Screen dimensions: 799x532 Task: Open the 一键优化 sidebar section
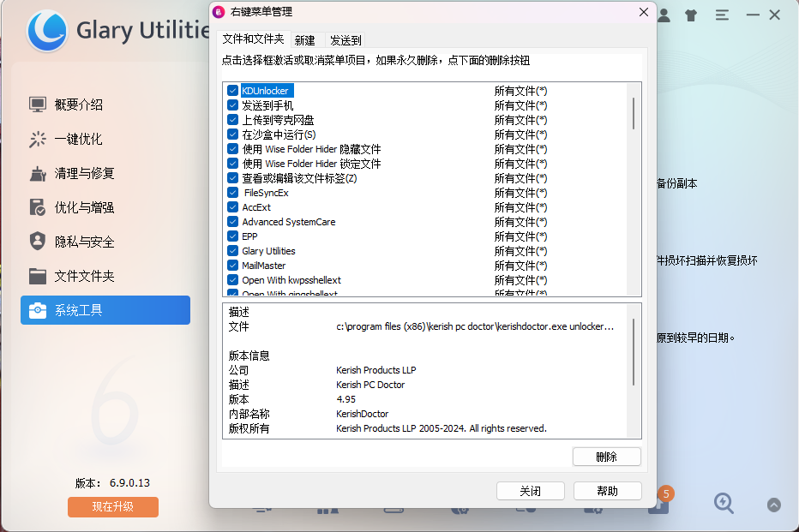[105, 139]
